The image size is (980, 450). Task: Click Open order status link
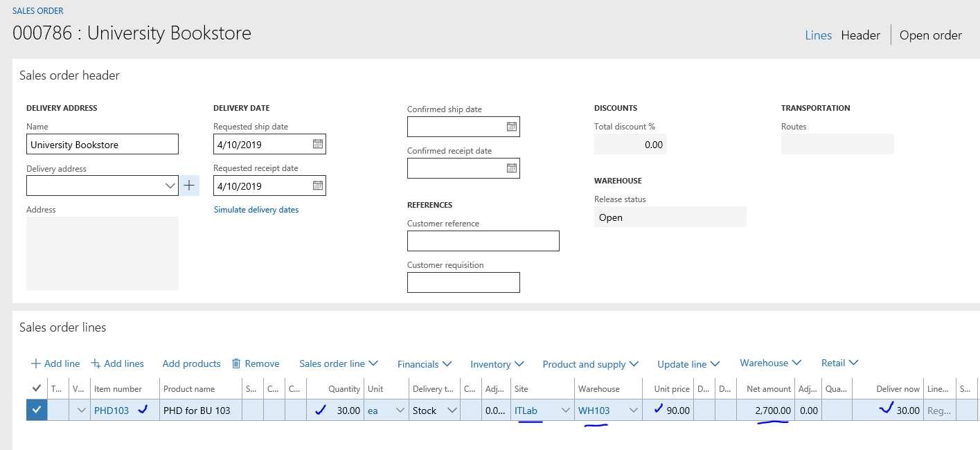(931, 35)
